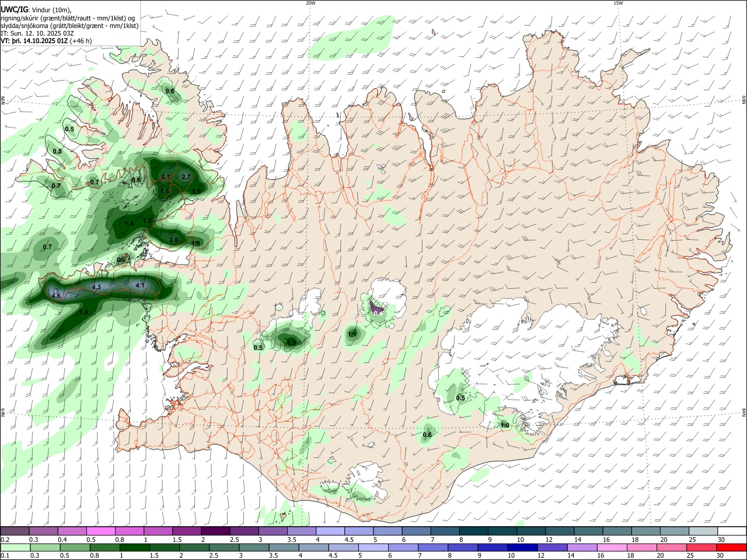This screenshot has height=560, width=747.
Task: Click the "1.6" precipitation value on the map
Action: 165,191
